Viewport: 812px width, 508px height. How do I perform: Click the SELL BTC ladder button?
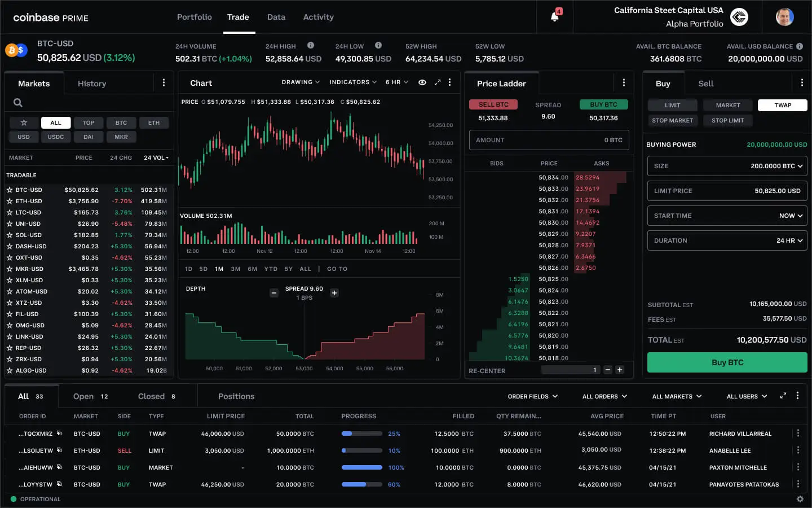pos(493,104)
